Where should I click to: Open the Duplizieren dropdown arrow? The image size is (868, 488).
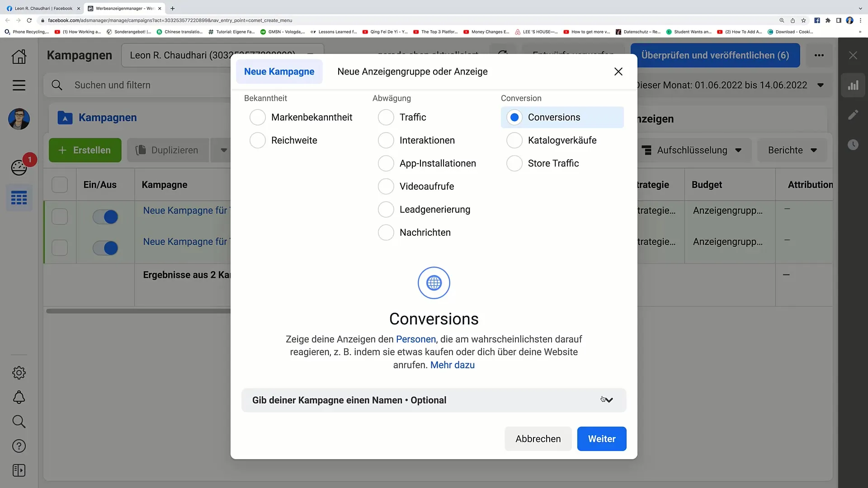tap(224, 150)
